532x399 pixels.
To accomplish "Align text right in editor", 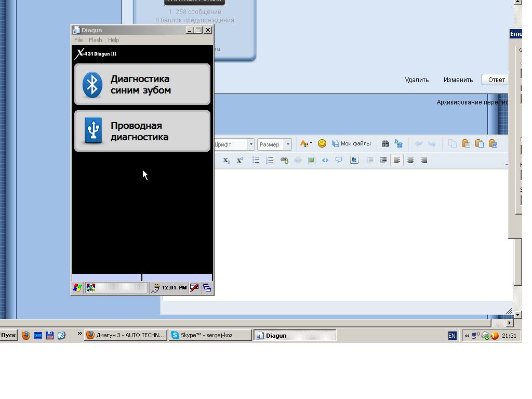I will coord(424,160).
